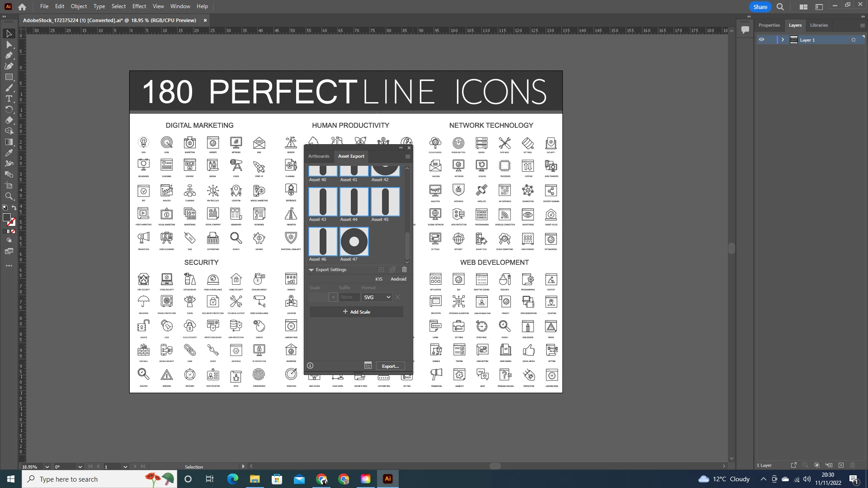Click the Layer 1 target circle
This screenshot has height=488, width=868.
tap(853, 40)
